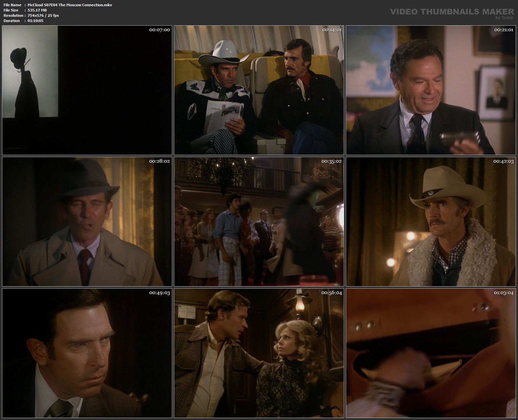Open the 01:03:04 blurry close-up thumbnail

431,353
